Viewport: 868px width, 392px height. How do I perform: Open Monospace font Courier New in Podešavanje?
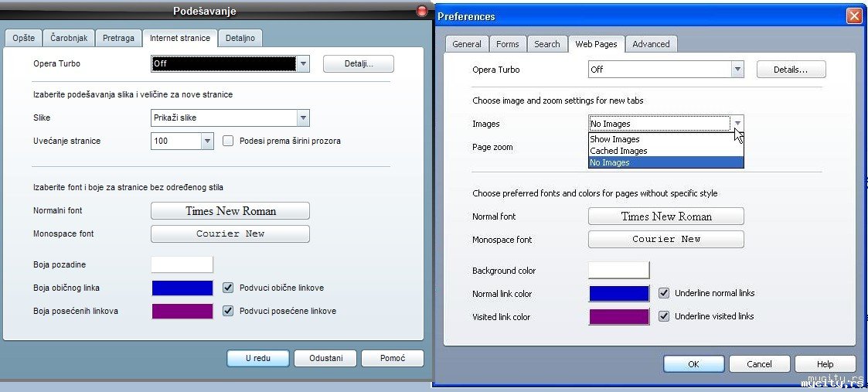coord(230,233)
